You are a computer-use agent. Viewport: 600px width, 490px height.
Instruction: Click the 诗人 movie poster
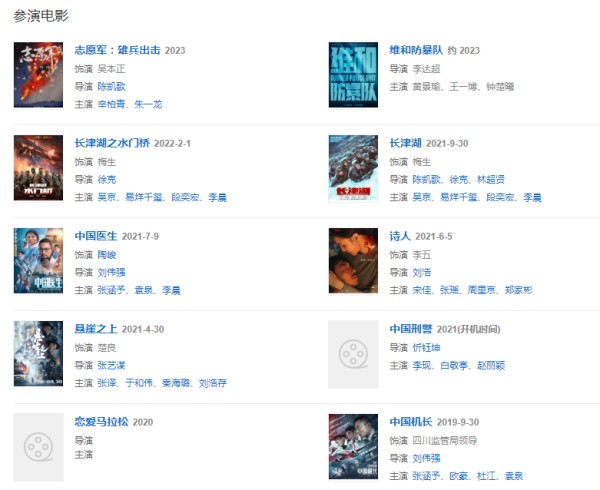pyautogui.click(x=353, y=261)
